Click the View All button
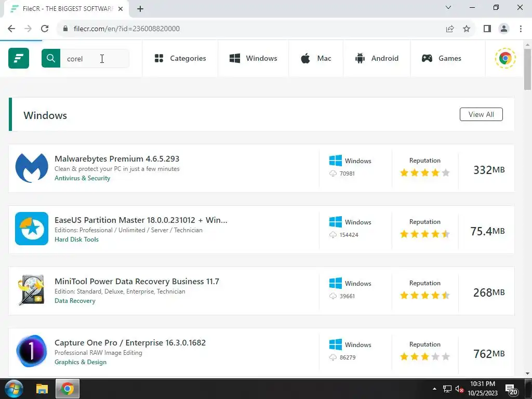Image resolution: width=532 pixels, height=399 pixels. pos(481,114)
